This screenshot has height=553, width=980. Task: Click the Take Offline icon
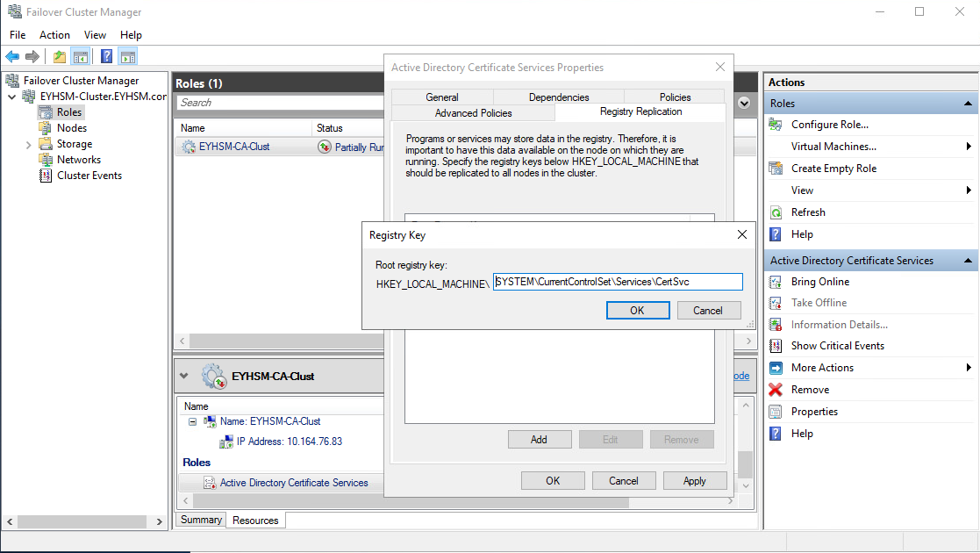(x=776, y=303)
